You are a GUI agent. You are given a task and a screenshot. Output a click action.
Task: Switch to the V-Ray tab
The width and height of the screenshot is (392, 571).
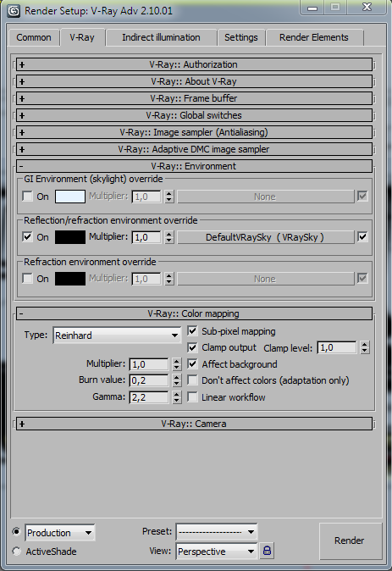pos(82,37)
